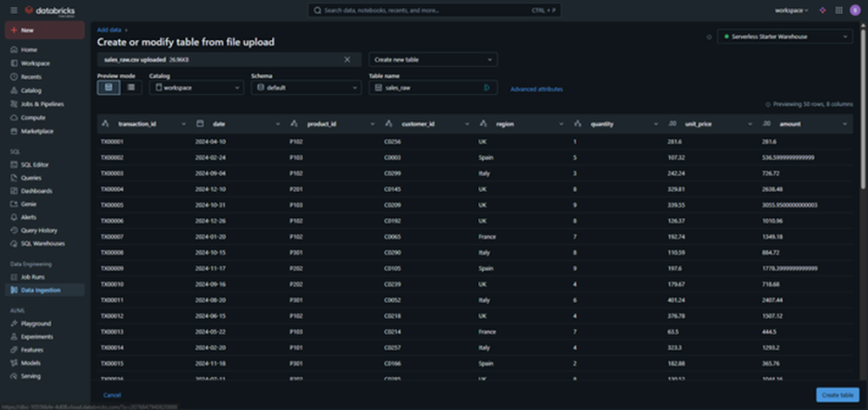Image resolution: width=868 pixels, height=410 pixels.
Task: Open Compute in sidebar
Action: (45, 117)
